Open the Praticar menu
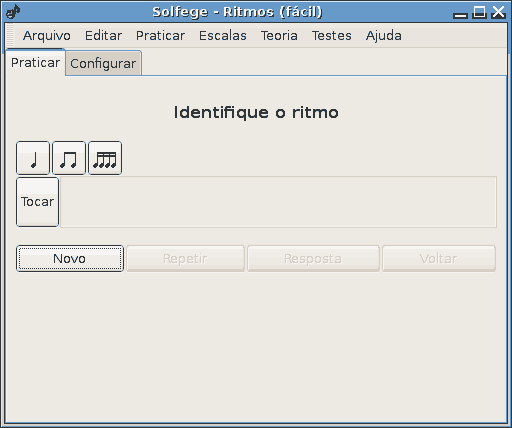Image resolution: width=512 pixels, height=428 pixels. 160,35
